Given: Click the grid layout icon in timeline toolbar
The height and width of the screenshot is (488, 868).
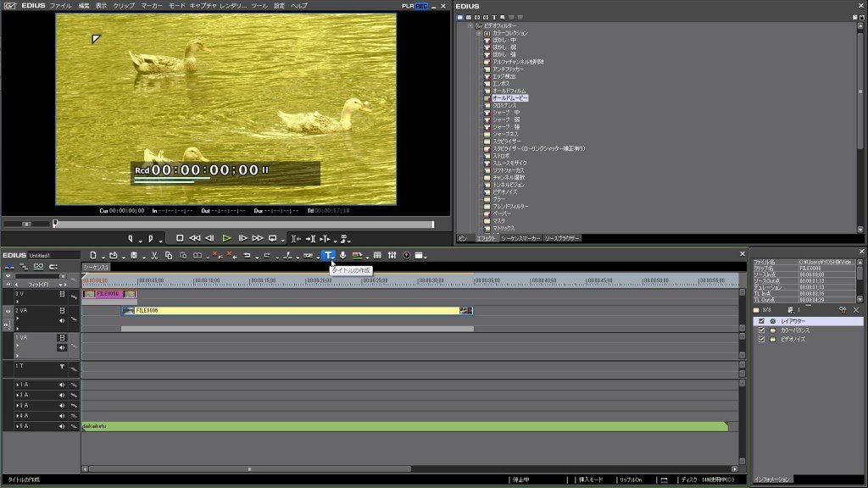Looking at the screenshot, I should coord(377,255).
